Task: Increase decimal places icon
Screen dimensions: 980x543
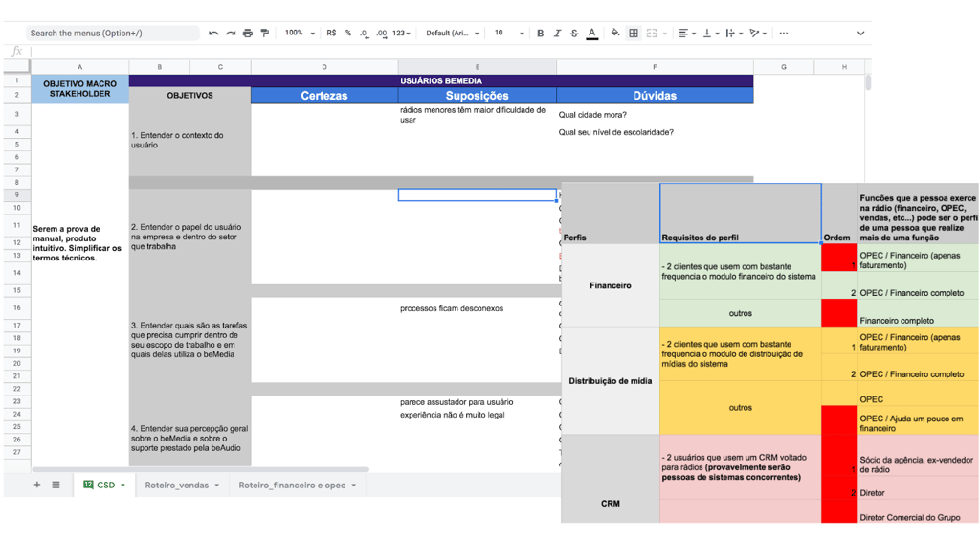Action: pos(381,34)
